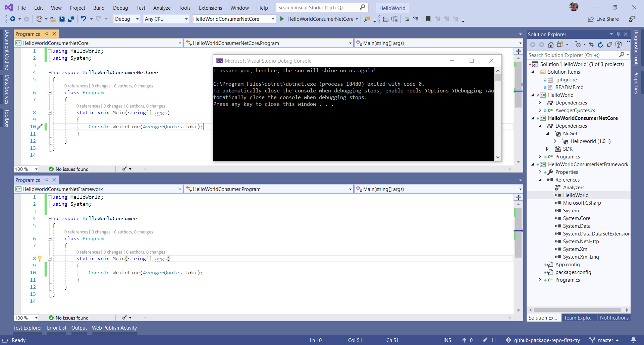Click the Debug Console vertical scrollbar thumb
Image resolution: width=644 pixels, height=345 pixels.
(x=498, y=78)
